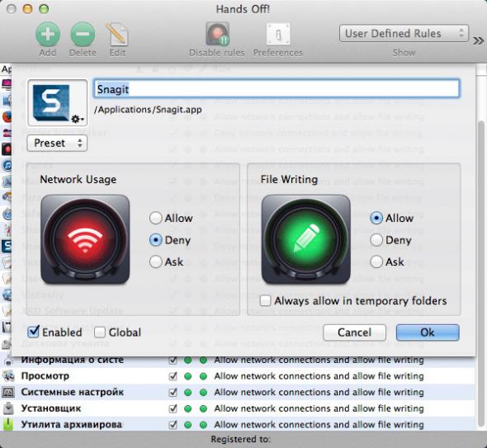487x448 pixels.
Task: Open the Show User Defined Rules dropdown
Action: [x=404, y=33]
